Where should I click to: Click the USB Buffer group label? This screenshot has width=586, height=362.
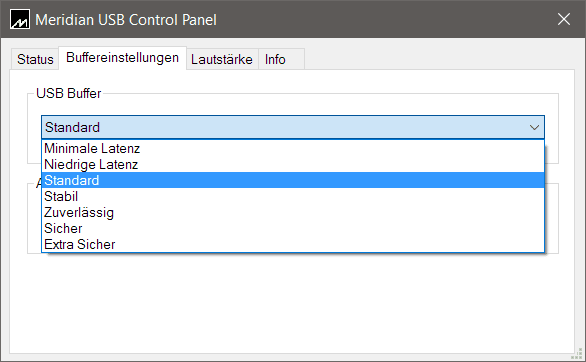tap(68, 93)
